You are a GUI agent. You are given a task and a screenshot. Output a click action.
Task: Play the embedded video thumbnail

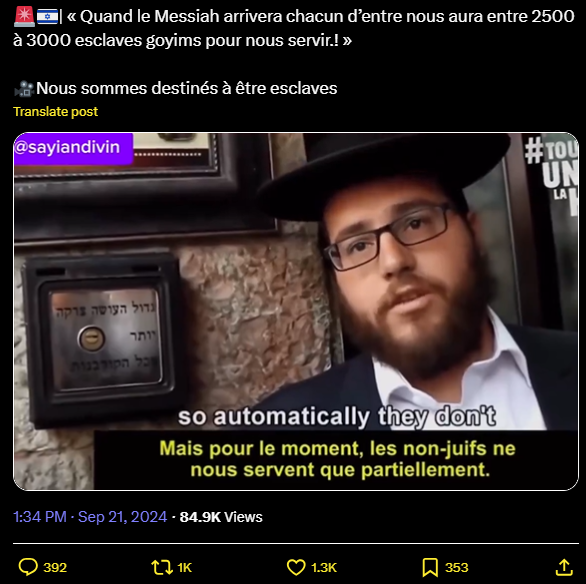point(296,311)
